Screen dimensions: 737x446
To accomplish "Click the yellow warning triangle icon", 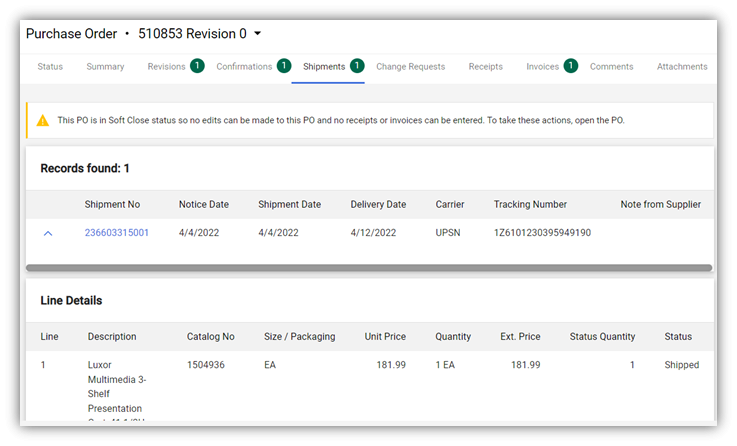I will pyautogui.click(x=43, y=120).
